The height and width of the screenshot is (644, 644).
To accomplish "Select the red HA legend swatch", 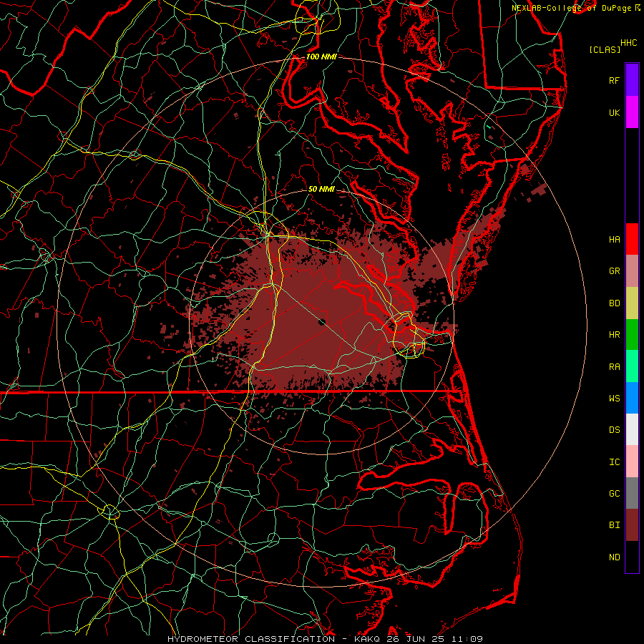I will 632,239.
